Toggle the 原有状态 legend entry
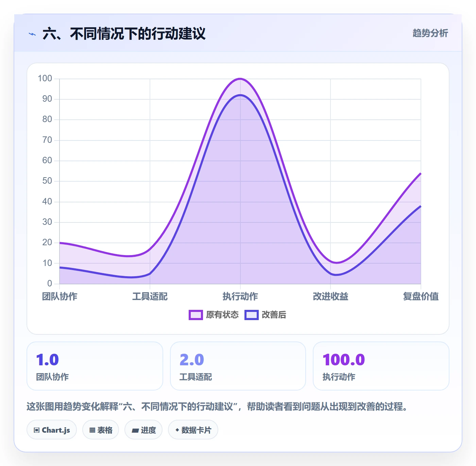Viewport: 476px width, 466px height. click(214, 315)
